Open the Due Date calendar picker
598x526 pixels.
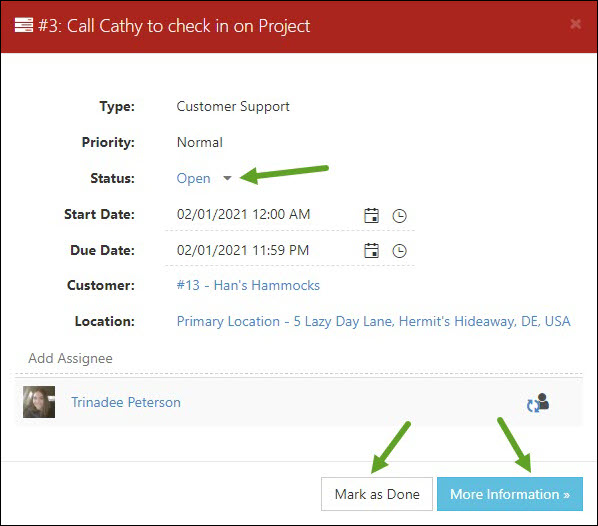[371, 251]
